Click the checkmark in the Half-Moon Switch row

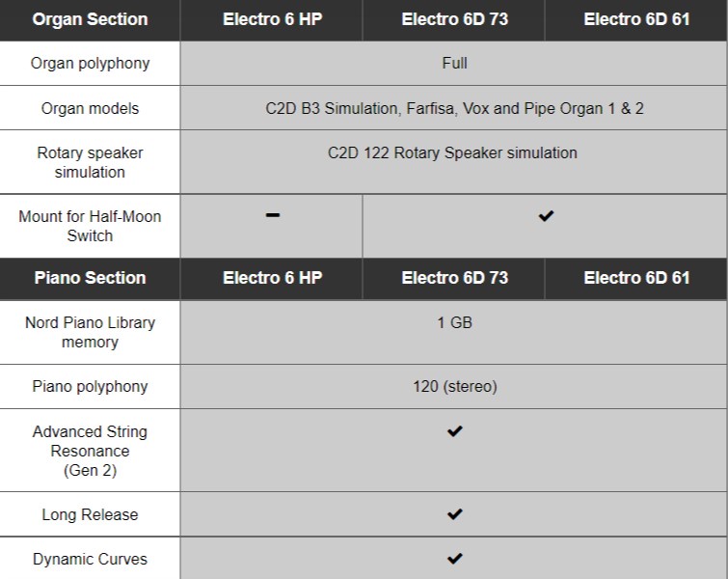coord(546,216)
